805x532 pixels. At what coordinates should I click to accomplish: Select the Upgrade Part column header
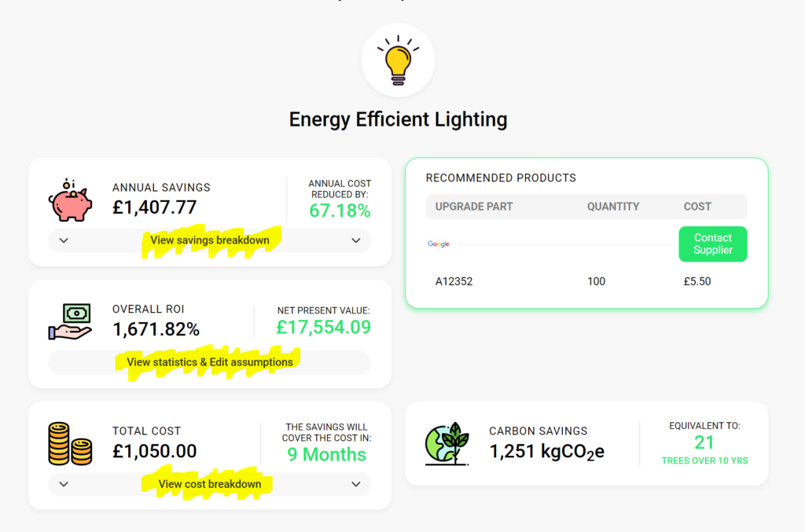point(474,207)
